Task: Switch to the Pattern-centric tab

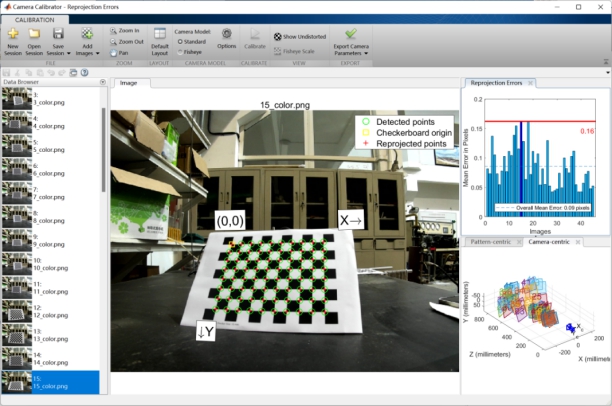Action: 494,243
